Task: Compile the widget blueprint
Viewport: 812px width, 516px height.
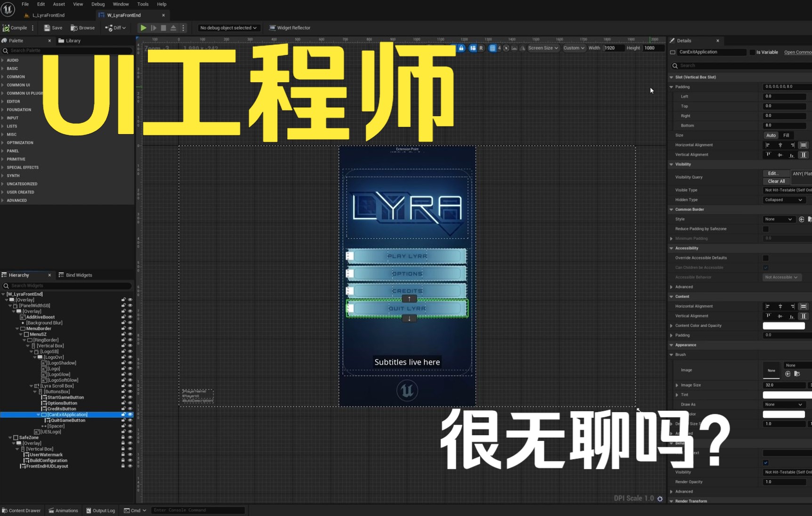Action: [15, 28]
